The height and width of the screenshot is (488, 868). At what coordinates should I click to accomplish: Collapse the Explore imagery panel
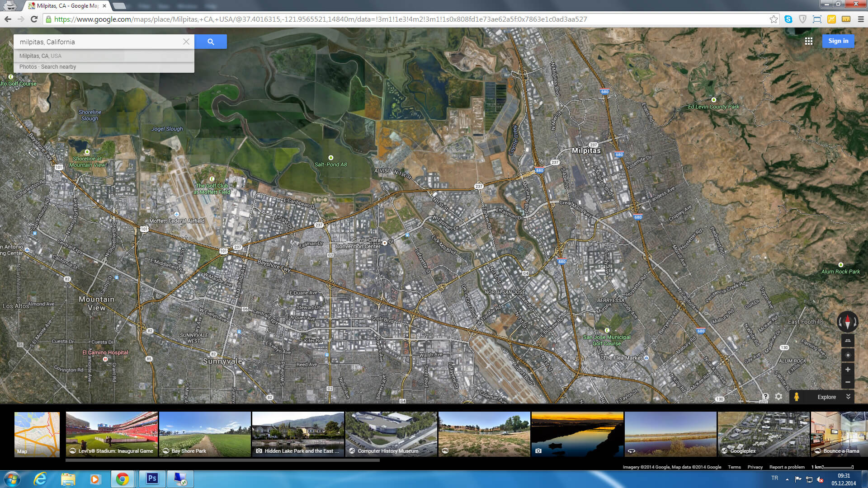[848, 397]
